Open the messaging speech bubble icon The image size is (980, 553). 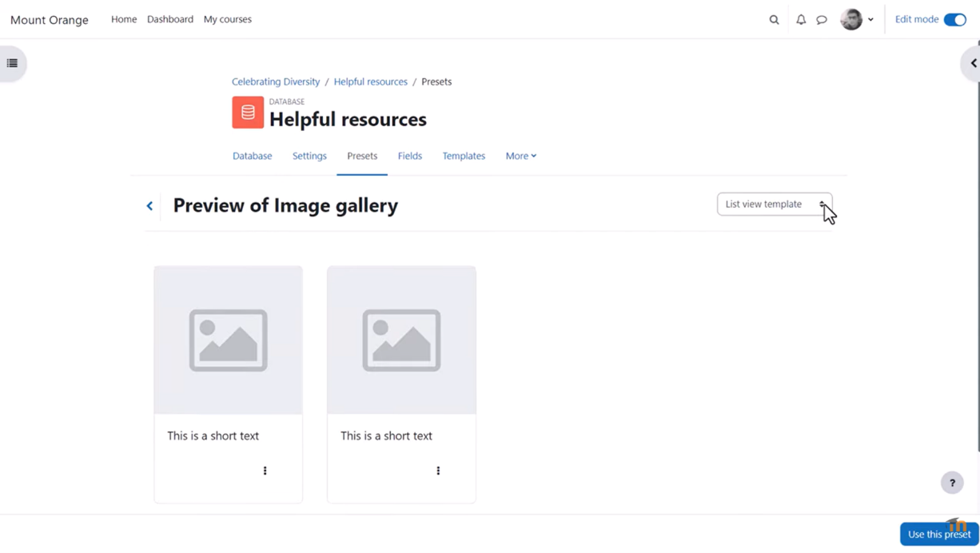click(x=822, y=20)
